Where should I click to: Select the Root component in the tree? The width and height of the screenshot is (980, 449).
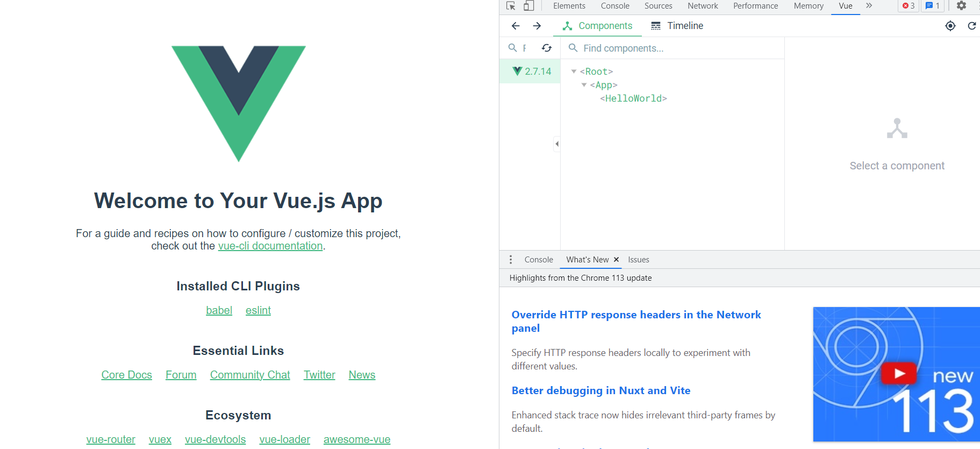tap(596, 72)
